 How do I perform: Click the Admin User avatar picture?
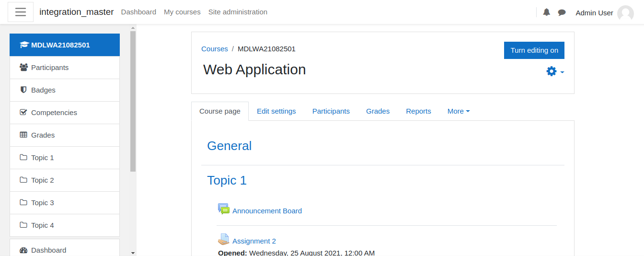click(625, 13)
